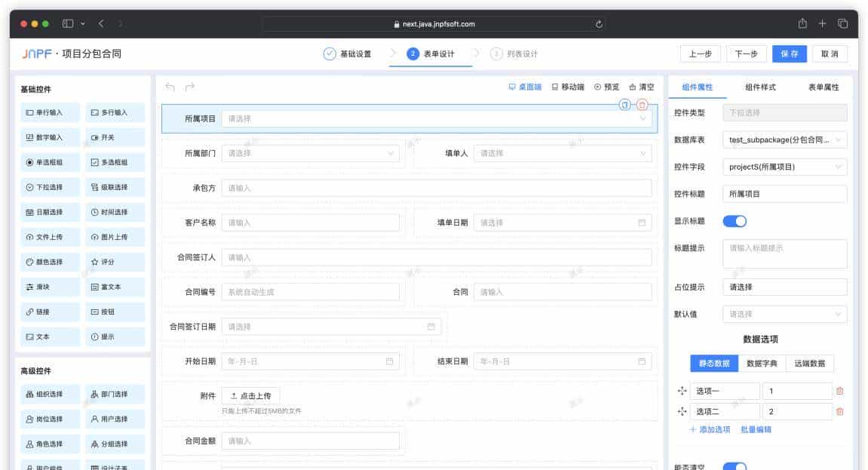Click the blue 保存 button
This screenshot has width=868, height=470.
click(790, 54)
